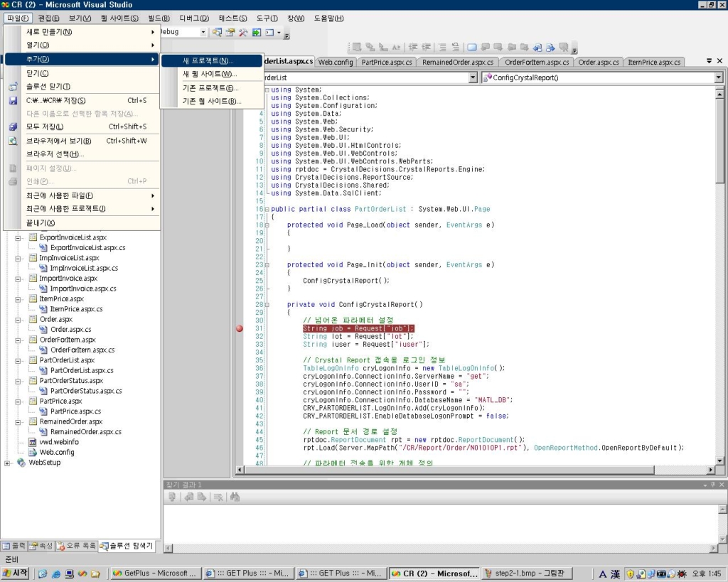The width and height of the screenshot is (728, 582).
Task: Choose 브라우저 선택(H)... menu entry
Action: (x=82, y=154)
